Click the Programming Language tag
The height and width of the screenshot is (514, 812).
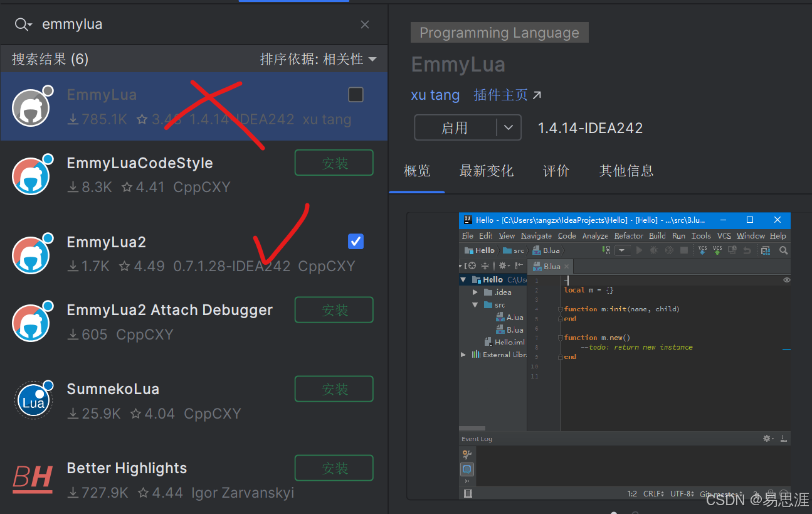[500, 33]
